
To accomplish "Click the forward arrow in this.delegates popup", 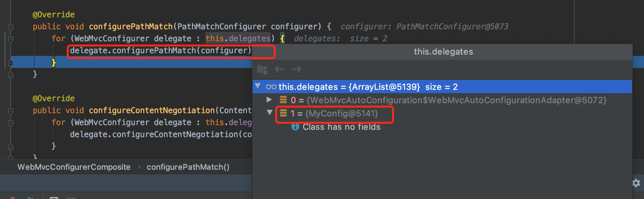I will pos(297,69).
